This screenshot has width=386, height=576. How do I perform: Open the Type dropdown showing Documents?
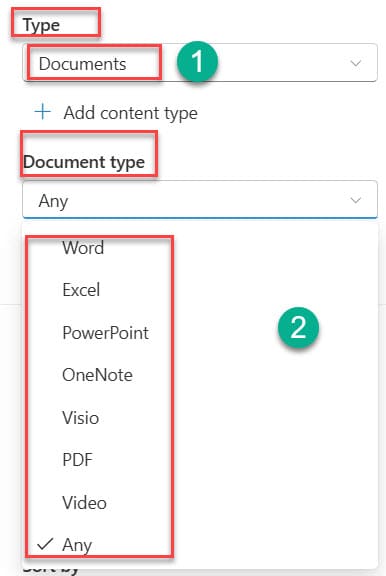point(200,63)
